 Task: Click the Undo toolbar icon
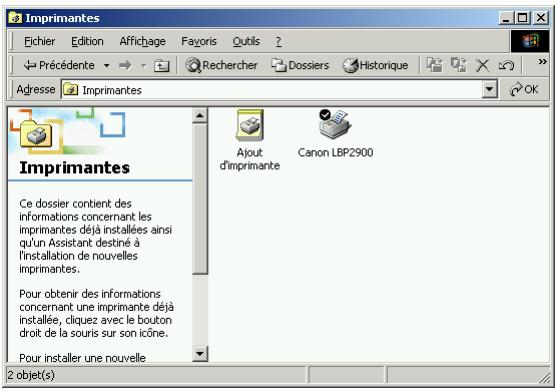506,66
